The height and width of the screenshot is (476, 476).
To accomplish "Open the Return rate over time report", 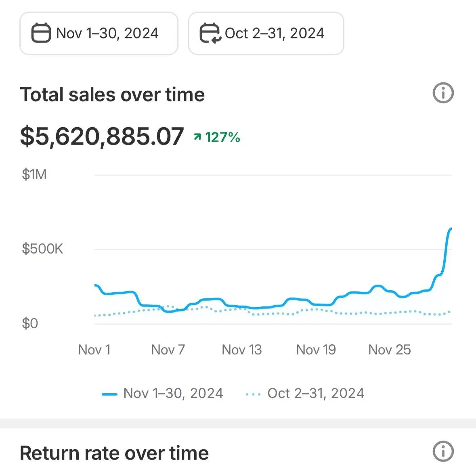I will [114, 453].
